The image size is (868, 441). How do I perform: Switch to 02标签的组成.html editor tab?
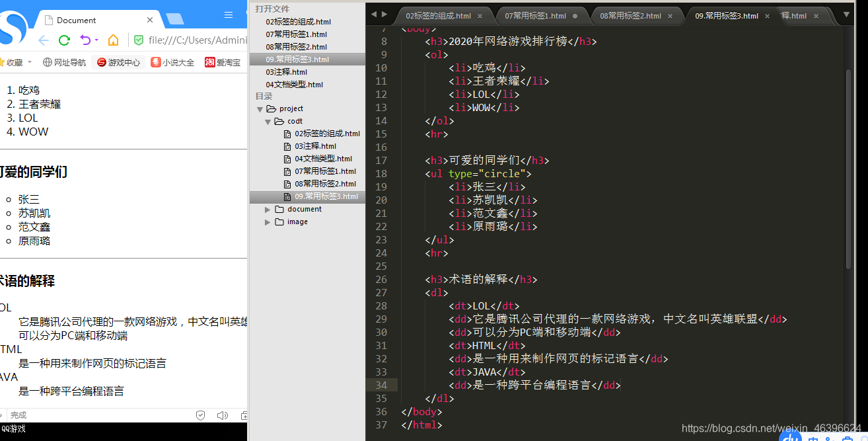439,16
